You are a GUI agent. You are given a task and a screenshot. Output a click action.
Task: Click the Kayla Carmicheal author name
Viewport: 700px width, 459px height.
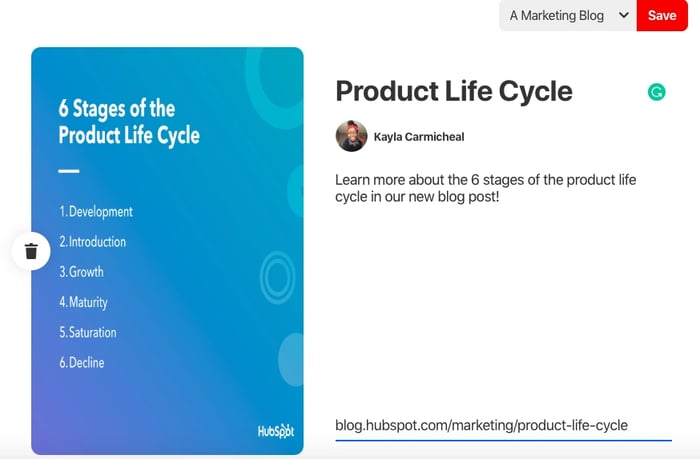tap(419, 137)
